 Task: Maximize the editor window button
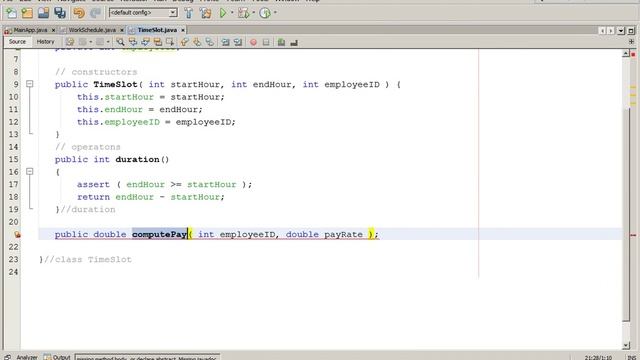[x=631, y=31]
